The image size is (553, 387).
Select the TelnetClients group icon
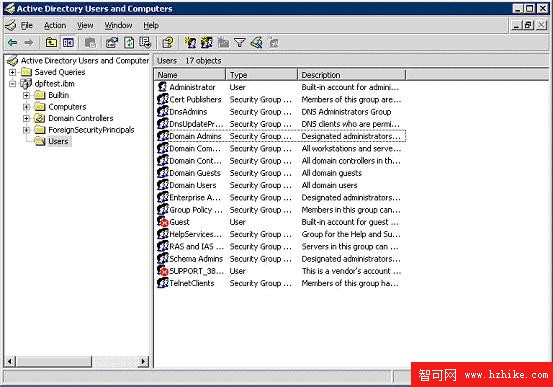point(163,283)
